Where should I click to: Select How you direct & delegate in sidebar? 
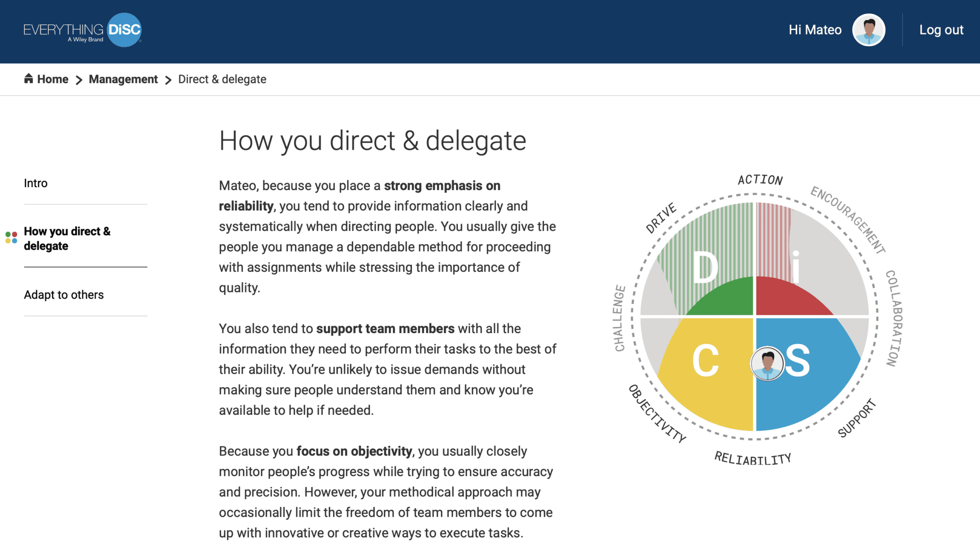click(x=67, y=238)
